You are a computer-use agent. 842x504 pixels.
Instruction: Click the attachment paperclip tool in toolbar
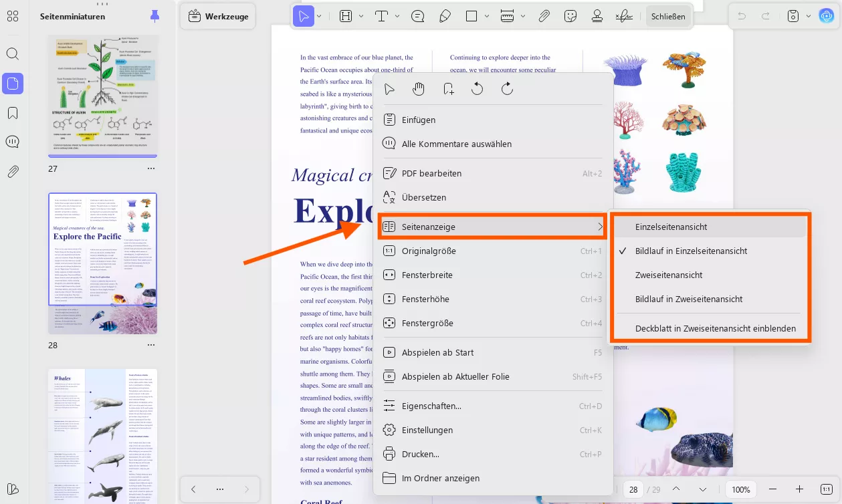click(x=544, y=16)
